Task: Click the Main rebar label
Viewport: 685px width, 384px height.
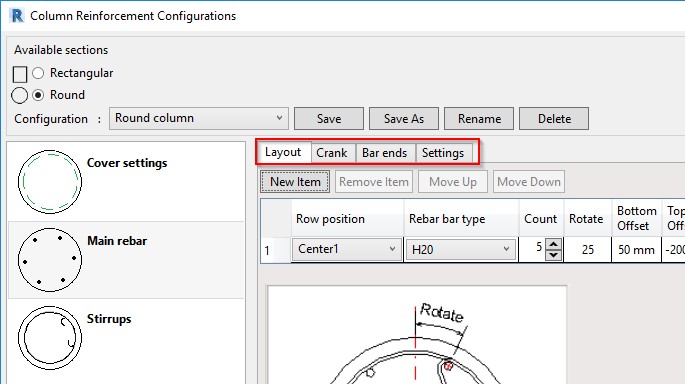Action: point(117,241)
